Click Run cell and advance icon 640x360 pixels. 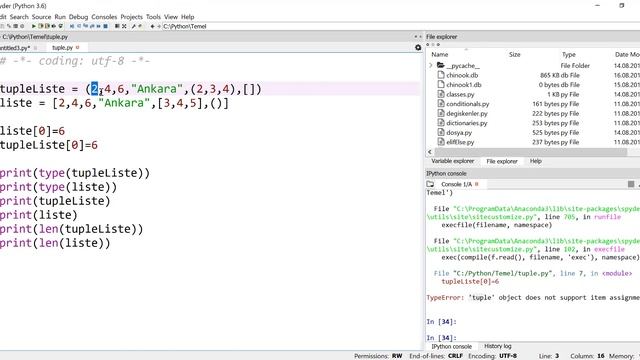tap(47, 26)
